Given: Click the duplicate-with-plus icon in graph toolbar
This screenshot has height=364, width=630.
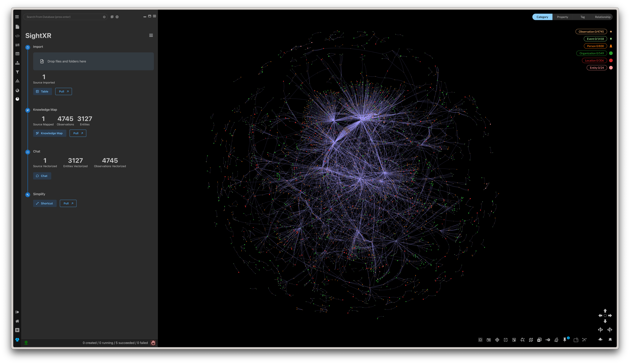Looking at the screenshot, I should 539,340.
